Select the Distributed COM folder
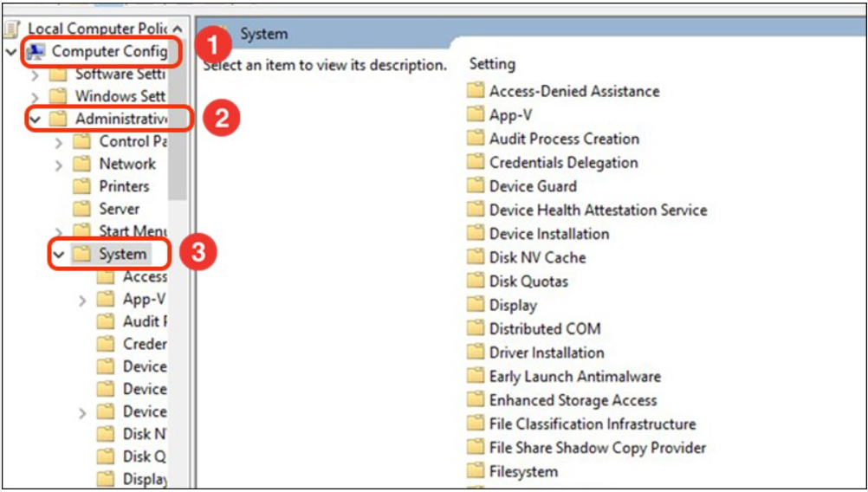The width and height of the screenshot is (868, 492). (534, 329)
